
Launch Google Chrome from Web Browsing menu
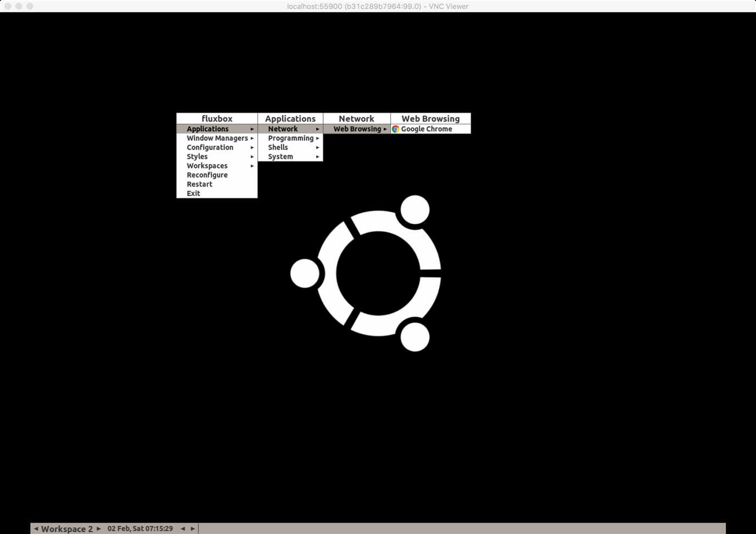[x=431, y=129]
